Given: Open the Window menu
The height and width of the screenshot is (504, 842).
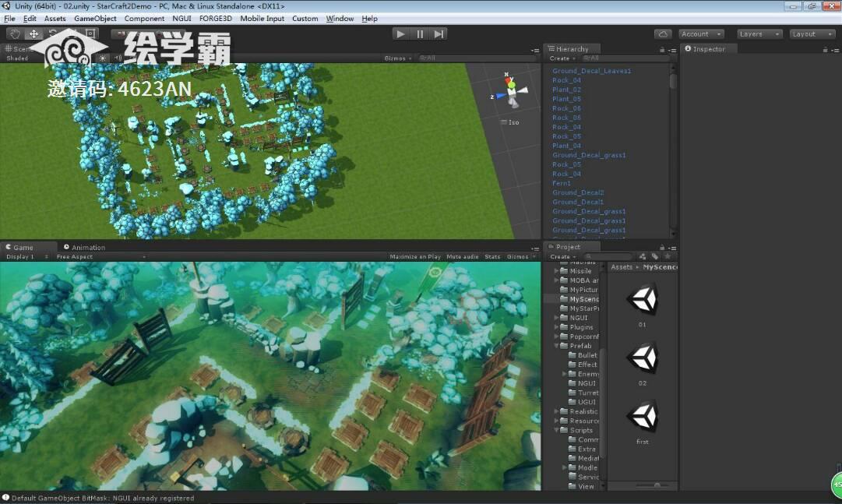Looking at the screenshot, I should pyautogui.click(x=340, y=18).
